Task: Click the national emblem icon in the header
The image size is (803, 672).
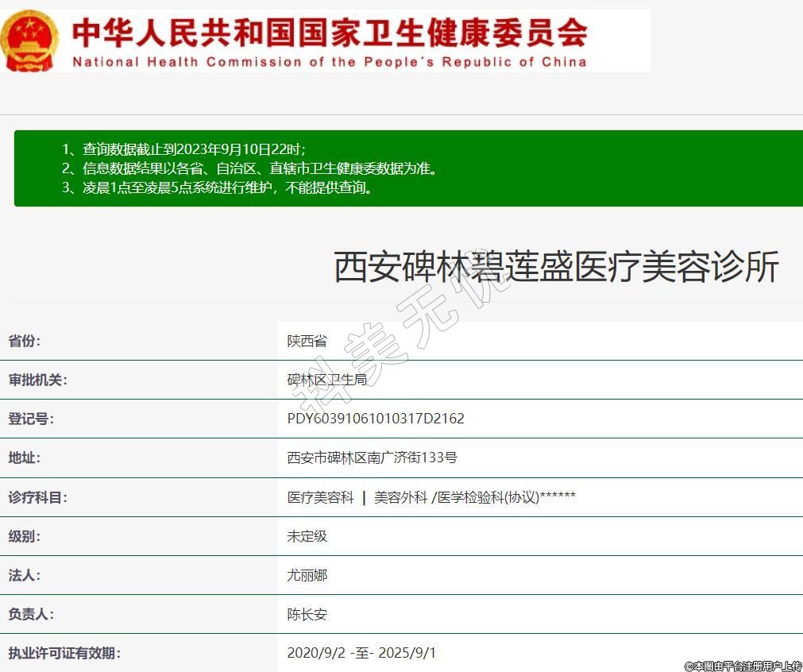Action: tap(29, 41)
